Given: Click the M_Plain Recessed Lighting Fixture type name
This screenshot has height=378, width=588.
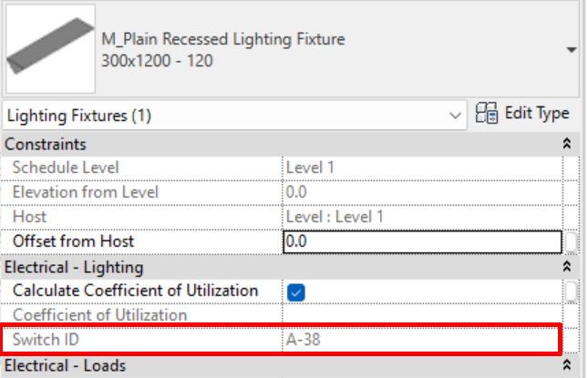Looking at the screenshot, I should (x=223, y=39).
